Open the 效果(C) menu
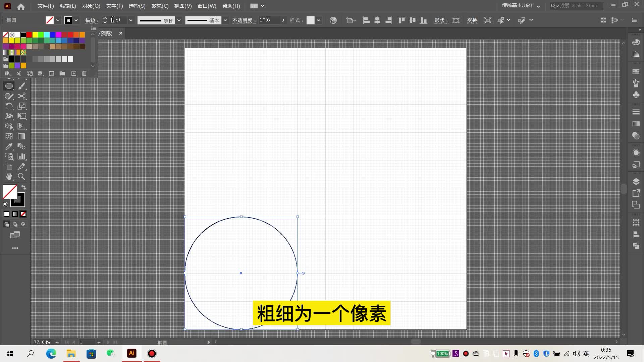This screenshot has height=362, width=644. coord(160,6)
